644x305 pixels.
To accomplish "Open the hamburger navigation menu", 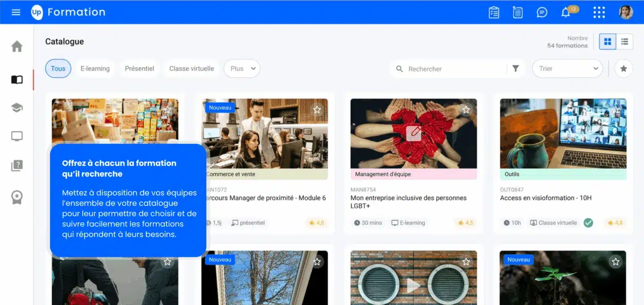I will [x=16, y=12].
